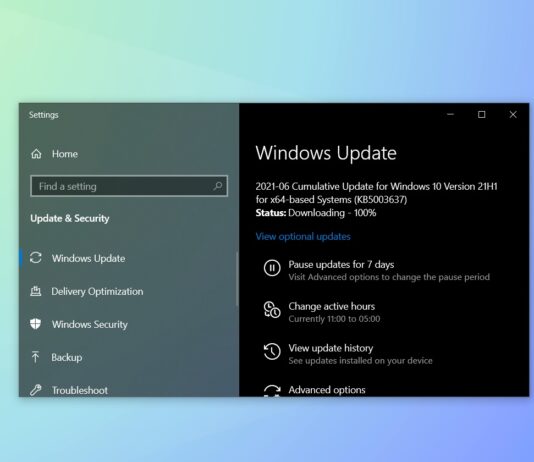Click Visit Advanced options pause period text
The width and height of the screenshot is (534, 462).
(389, 277)
